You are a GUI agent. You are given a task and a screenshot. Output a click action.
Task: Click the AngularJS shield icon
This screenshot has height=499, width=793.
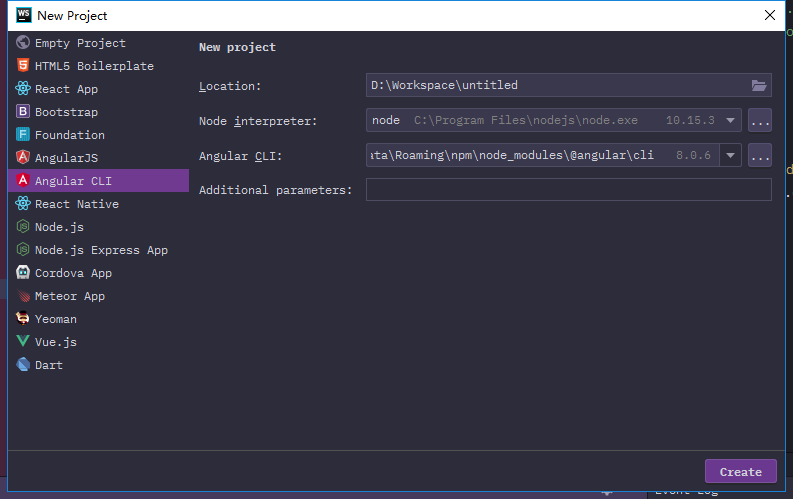click(23, 157)
